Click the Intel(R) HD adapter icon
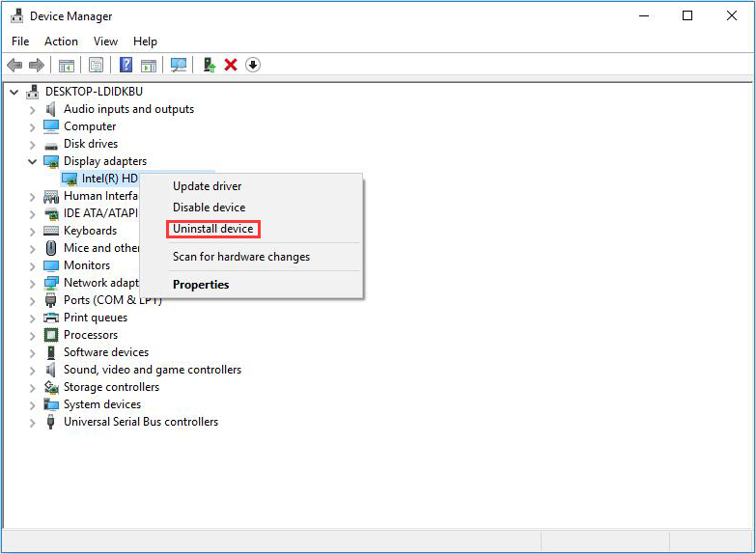Image resolution: width=756 pixels, height=554 pixels. [x=70, y=179]
